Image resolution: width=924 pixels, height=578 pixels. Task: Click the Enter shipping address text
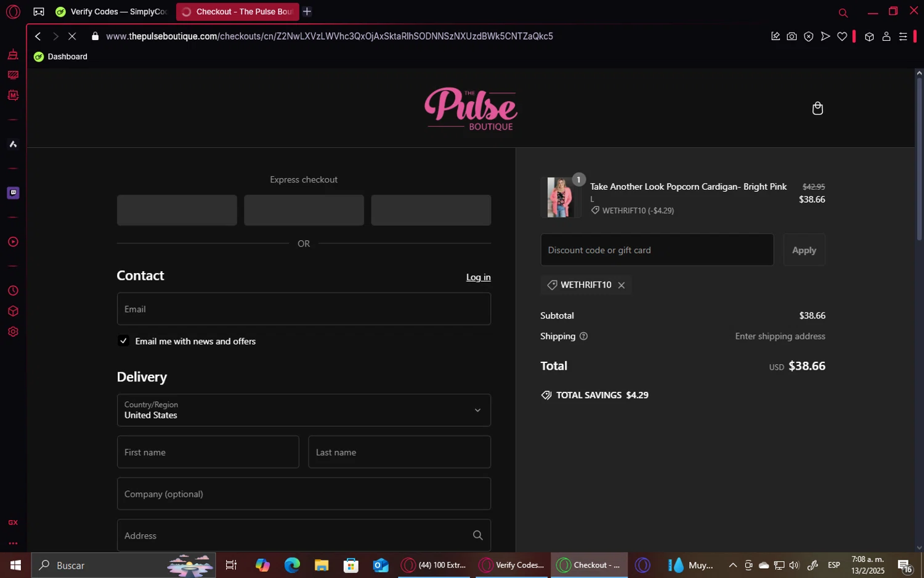pos(780,336)
